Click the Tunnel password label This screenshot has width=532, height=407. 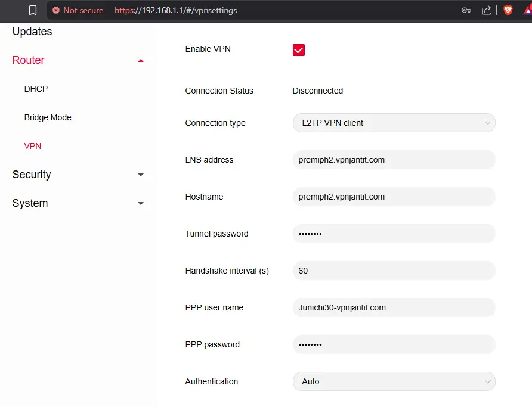click(x=216, y=234)
